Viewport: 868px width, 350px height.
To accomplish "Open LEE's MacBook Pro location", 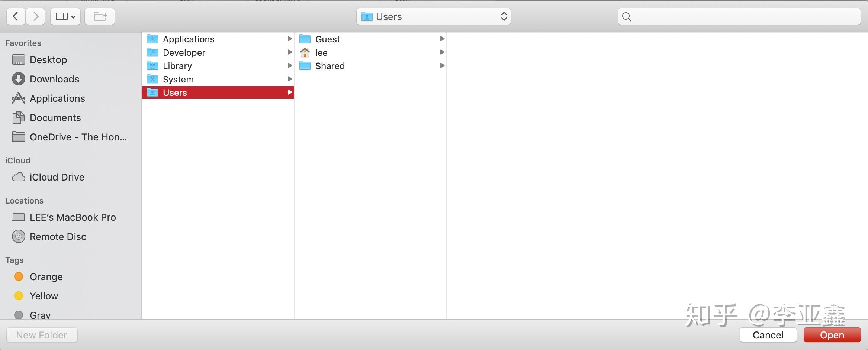I will pyautogui.click(x=73, y=217).
